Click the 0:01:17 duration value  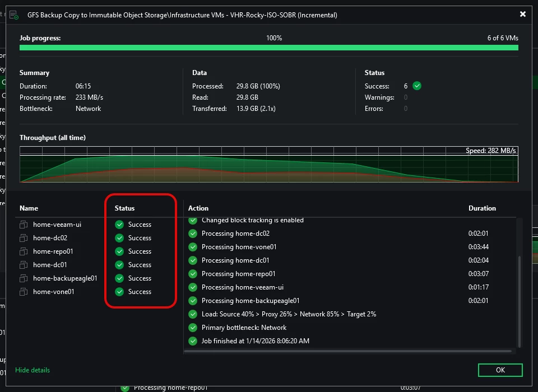(x=478, y=287)
